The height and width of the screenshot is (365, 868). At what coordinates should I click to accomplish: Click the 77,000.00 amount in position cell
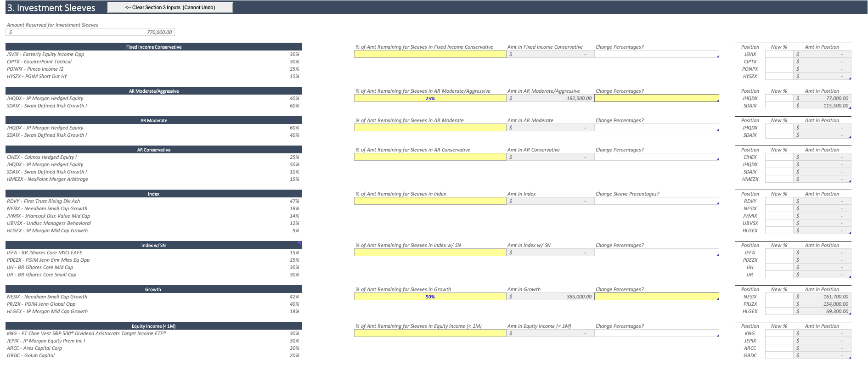point(822,98)
